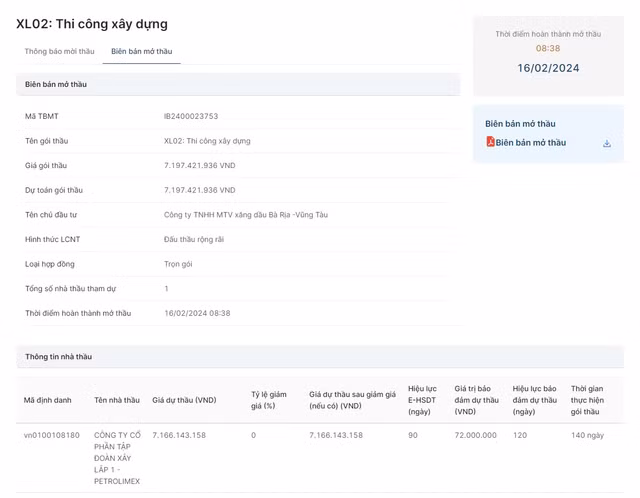Click the Biên bản mở thầu section header

point(56,85)
